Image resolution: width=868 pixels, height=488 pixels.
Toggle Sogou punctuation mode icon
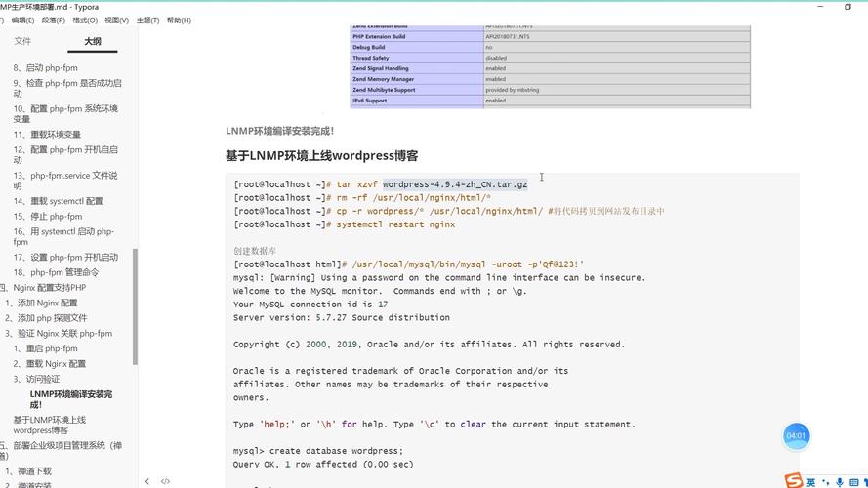[826, 482]
